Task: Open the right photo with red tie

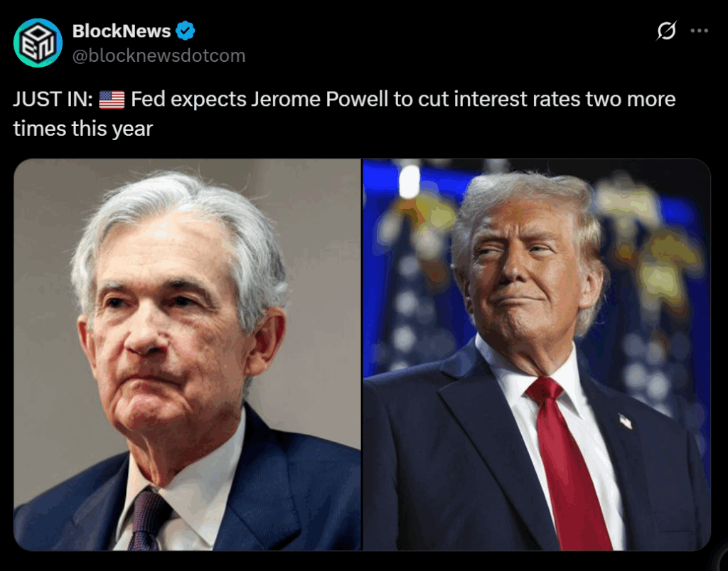Action: (537, 355)
